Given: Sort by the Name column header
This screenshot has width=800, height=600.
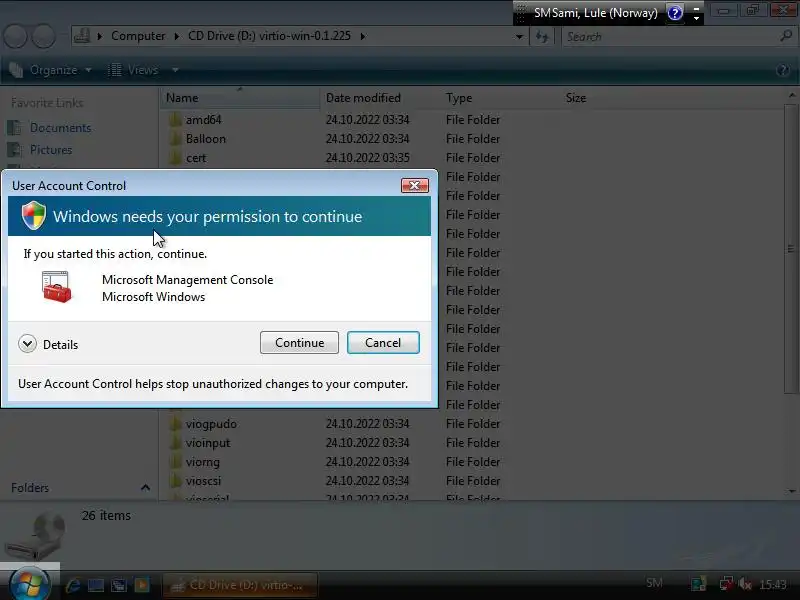Looking at the screenshot, I should [240, 97].
